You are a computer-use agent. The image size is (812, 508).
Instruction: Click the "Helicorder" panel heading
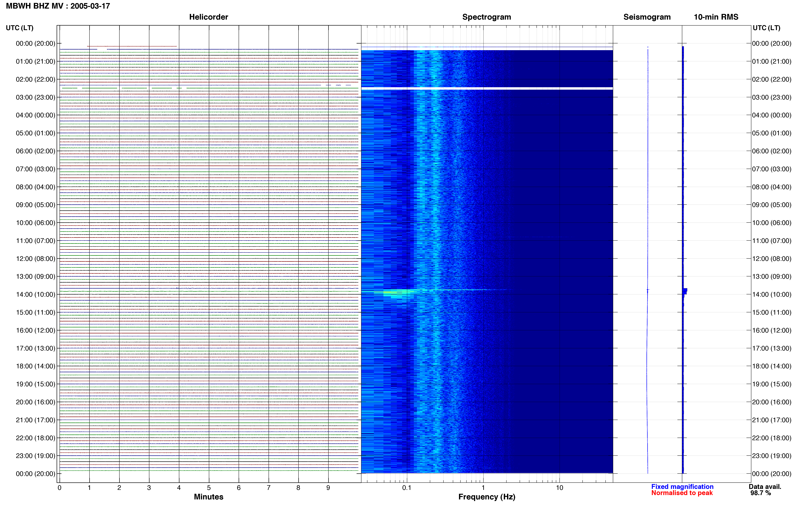coord(209,17)
